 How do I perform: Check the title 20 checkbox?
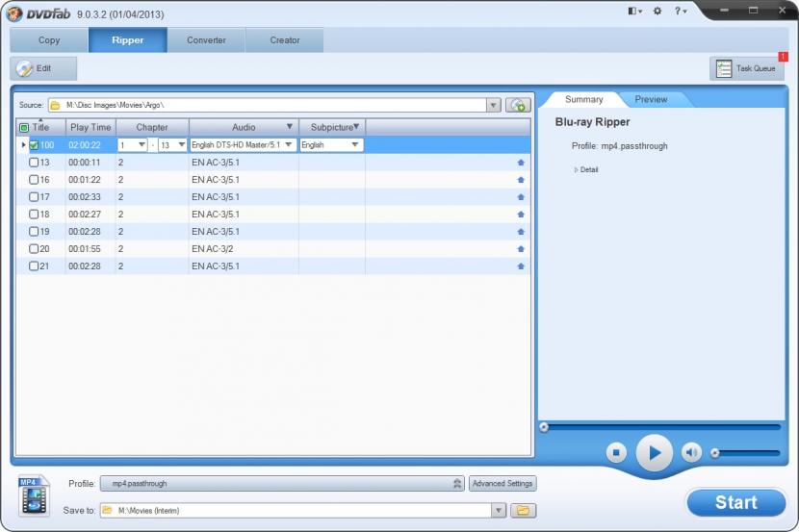click(x=34, y=249)
